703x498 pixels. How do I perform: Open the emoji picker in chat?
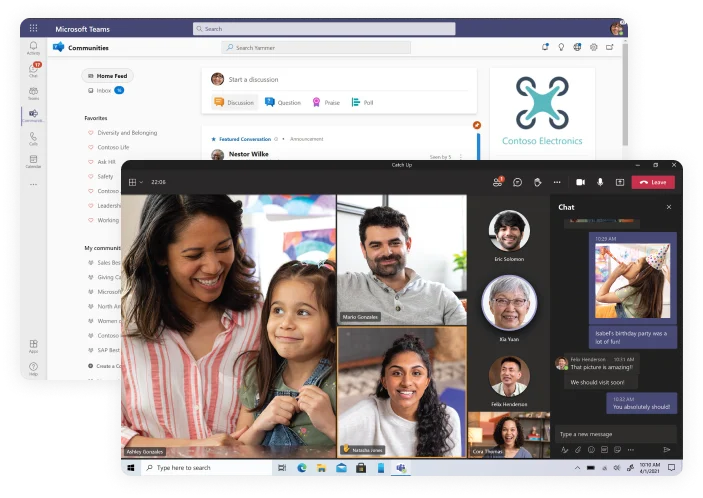click(x=591, y=450)
